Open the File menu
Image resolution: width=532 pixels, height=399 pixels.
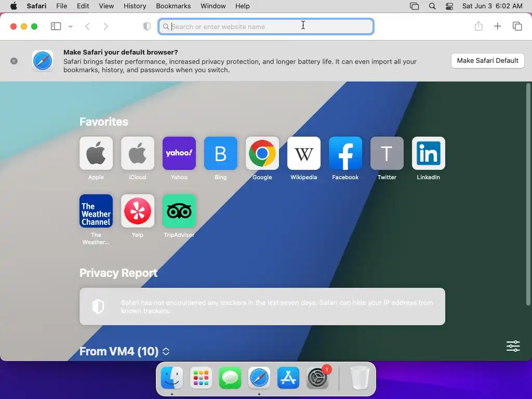[x=61, y=6]
